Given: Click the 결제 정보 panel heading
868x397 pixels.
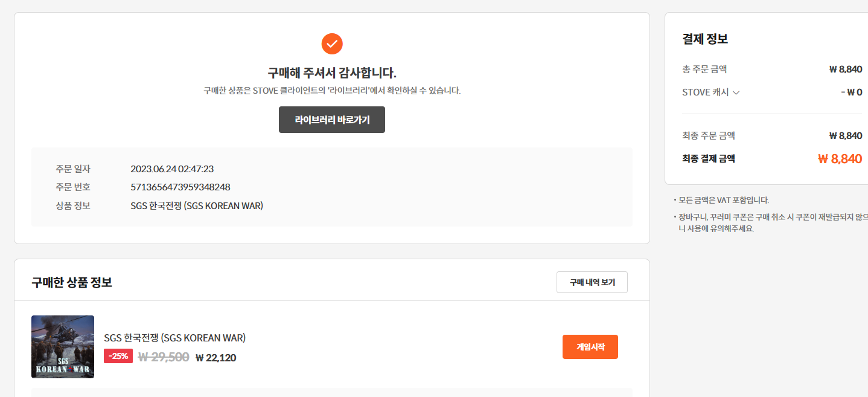Looking at the screenshot, I should point(705,39).
